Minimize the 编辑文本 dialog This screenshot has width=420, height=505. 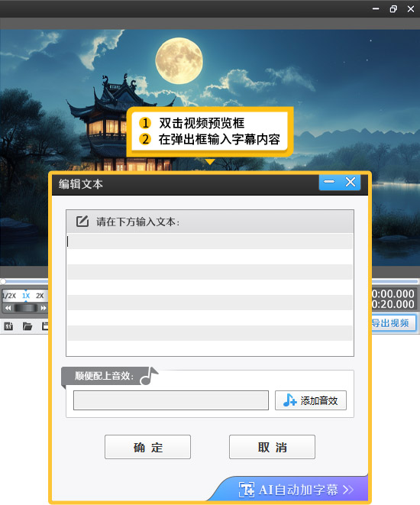coord(329,183)
